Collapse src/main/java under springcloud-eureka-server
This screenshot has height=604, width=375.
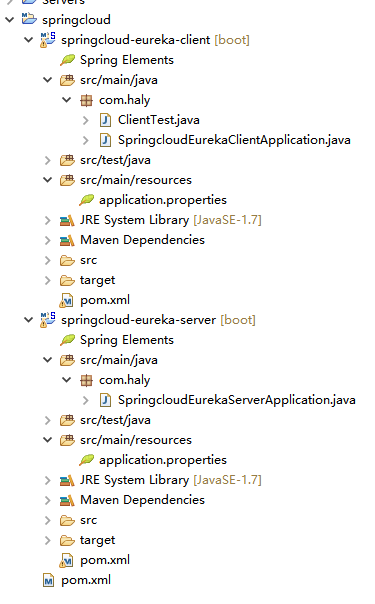click(x=47, y=360)
